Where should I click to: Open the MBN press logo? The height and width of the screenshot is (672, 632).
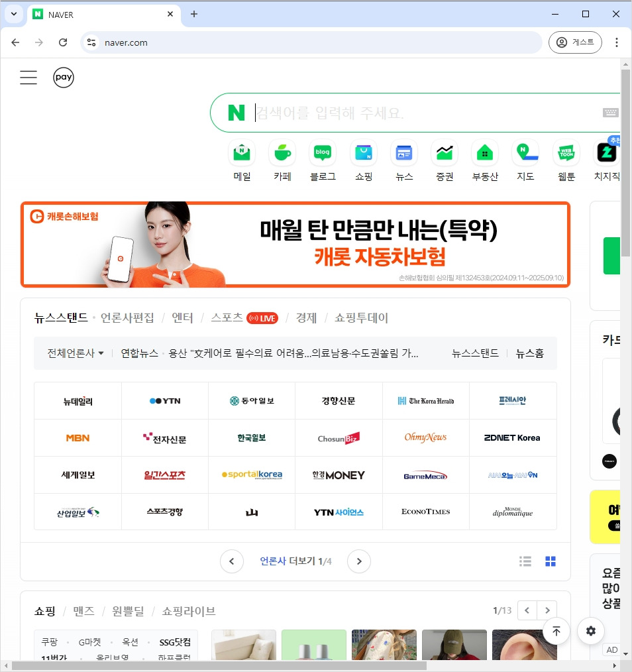tap(78, 438)
